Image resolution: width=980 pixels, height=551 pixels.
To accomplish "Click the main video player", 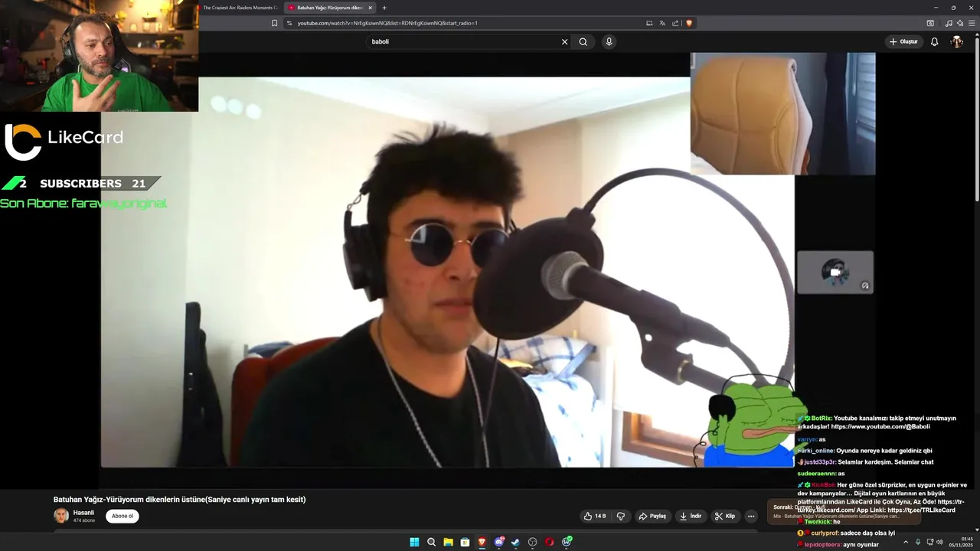I will (447, 272).
